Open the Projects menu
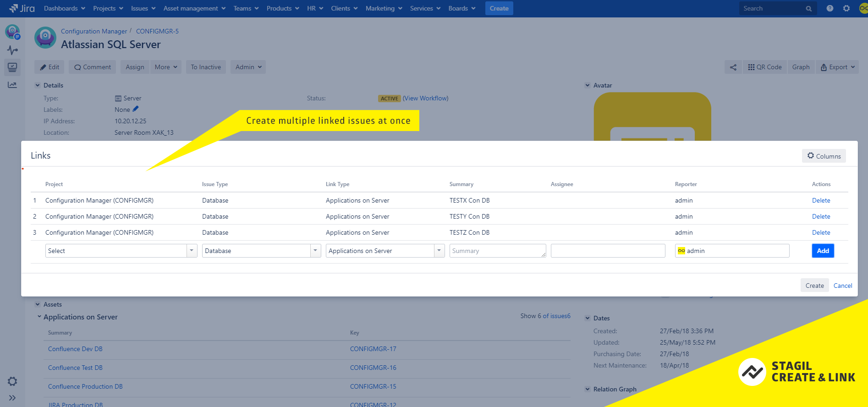The image size is (868, 407). pyautogui.click(x=108, y=8)
